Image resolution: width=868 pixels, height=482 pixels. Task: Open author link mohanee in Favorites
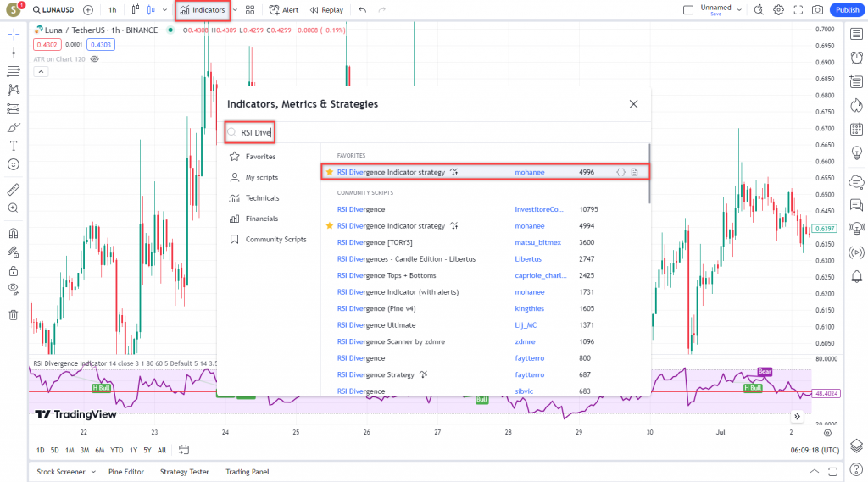(530, 172)
